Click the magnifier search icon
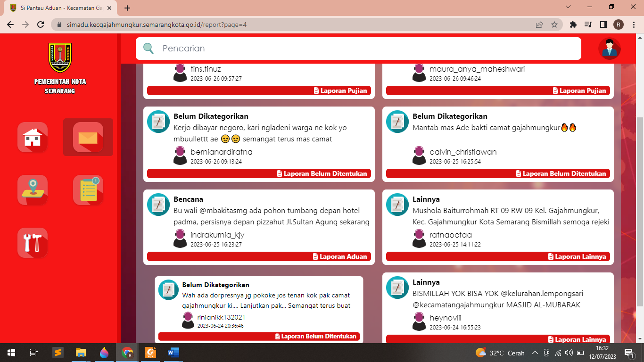 pos(149,49)
